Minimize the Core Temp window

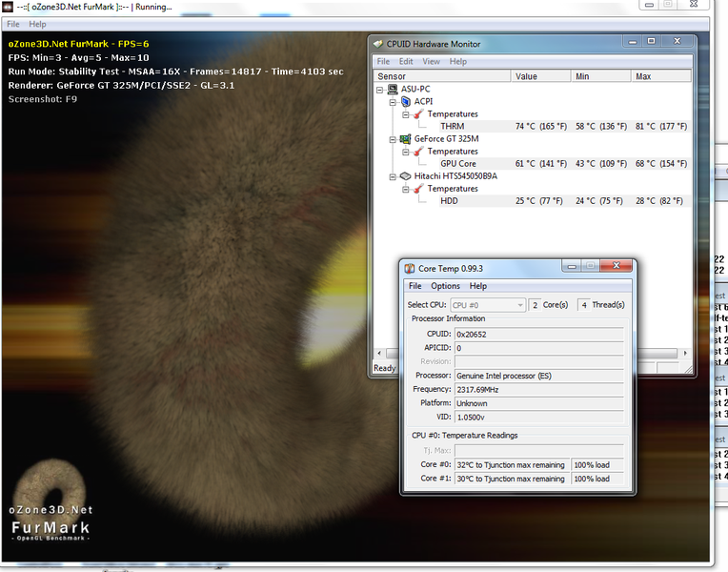point(572,266)
